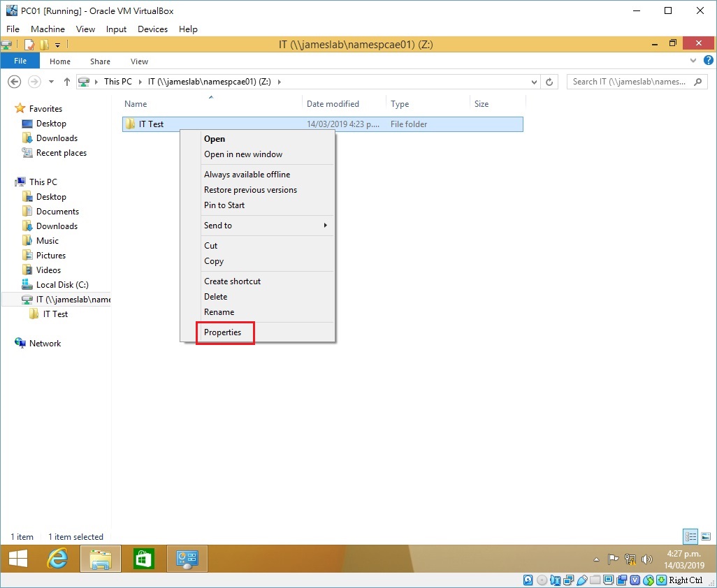Screen dimensions: 717x588
Task: Open the volume icon in the system tray
Action: (x=646, y=559)
